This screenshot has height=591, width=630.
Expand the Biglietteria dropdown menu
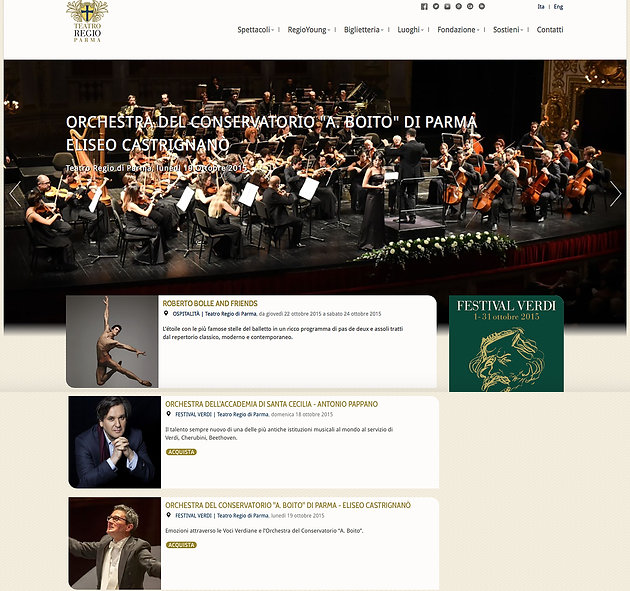[363, 30]
